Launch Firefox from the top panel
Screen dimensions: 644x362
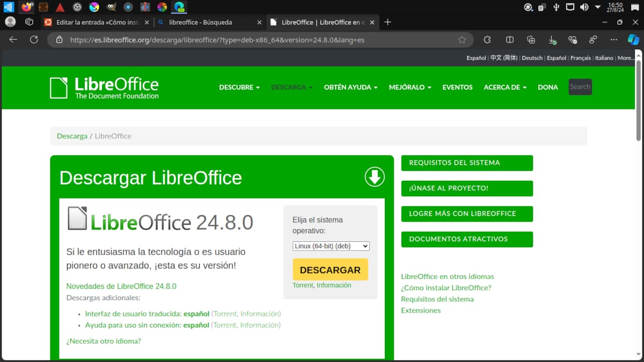point(26,7)
